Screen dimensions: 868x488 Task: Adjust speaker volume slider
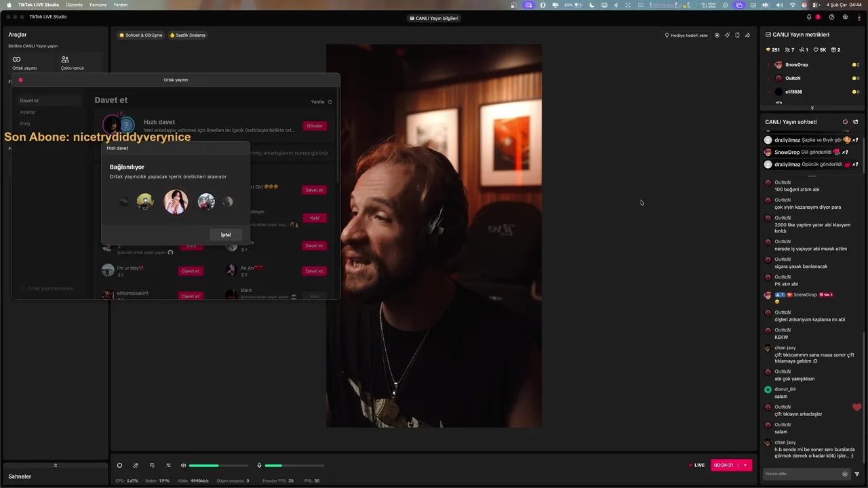218,466
